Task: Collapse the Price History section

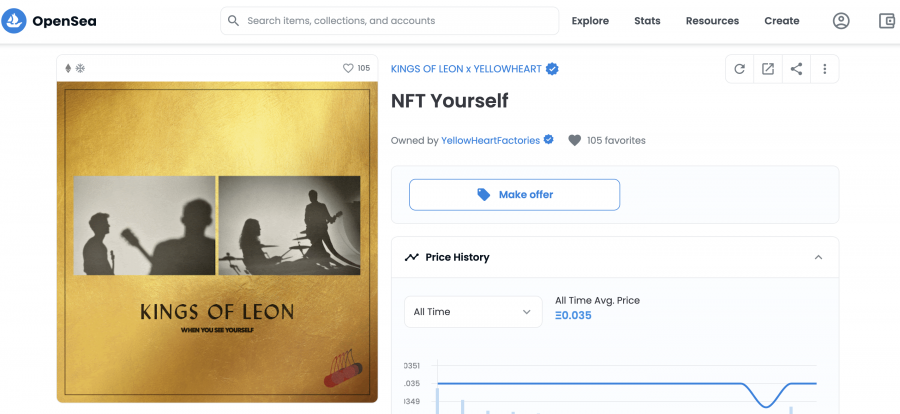Action: tap(818, 257)
